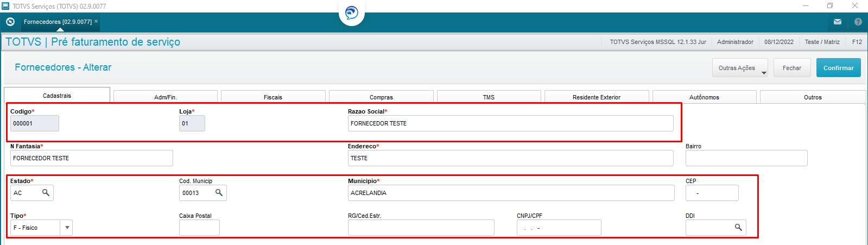Click the Municipio field ACRELANDIA
This screenshot has width=868, height=245.
[511, 193]
